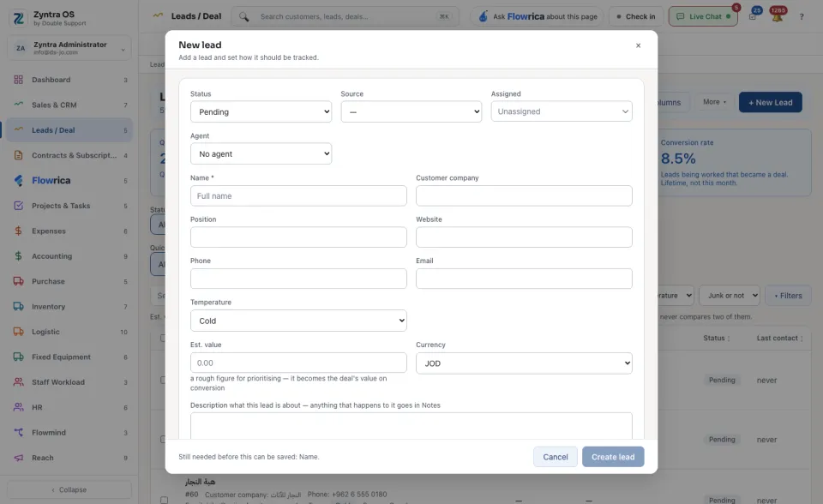Click the Website input field

click(524, 237)
